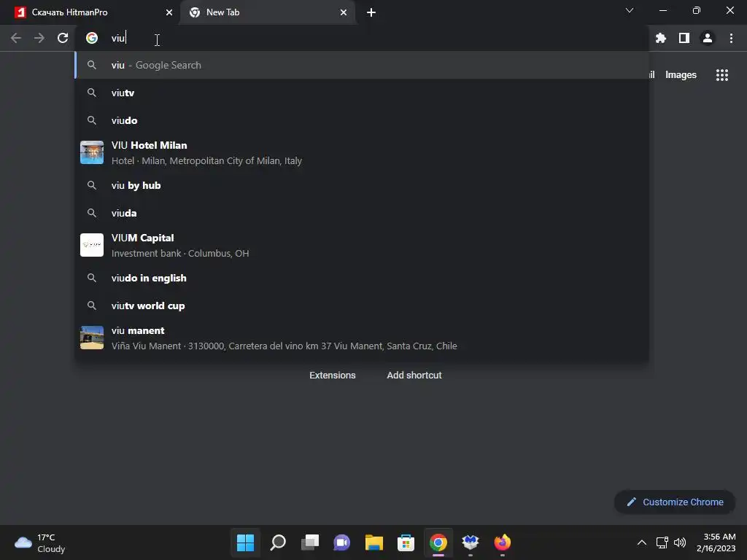
Task: Click the VIUM Capital logo thumbnail
Action: [x=92, y=245]
